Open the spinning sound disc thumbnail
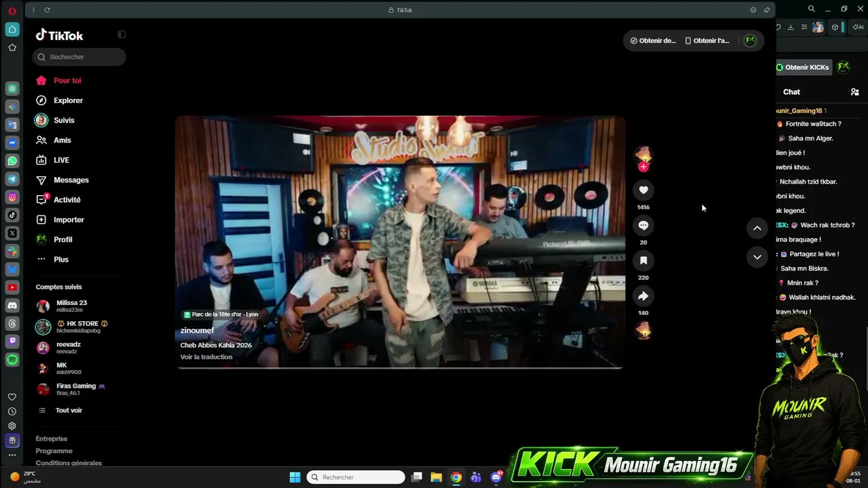The height and width of the screenshot is (488, 868). click(644, 331)
